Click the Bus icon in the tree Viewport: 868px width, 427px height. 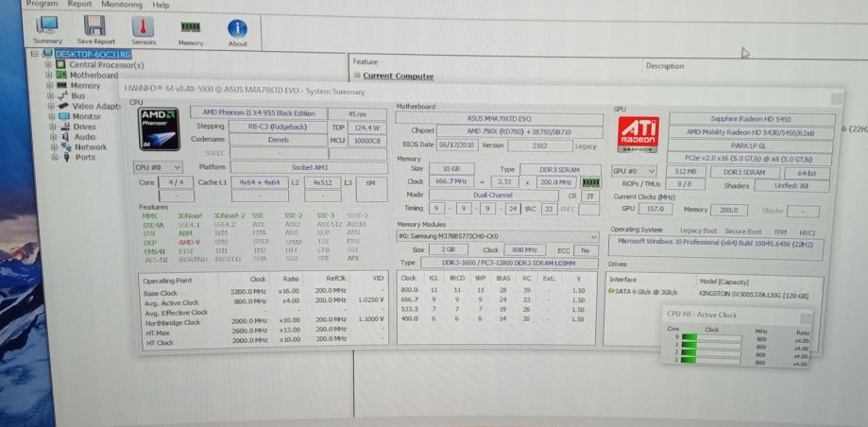62,95
